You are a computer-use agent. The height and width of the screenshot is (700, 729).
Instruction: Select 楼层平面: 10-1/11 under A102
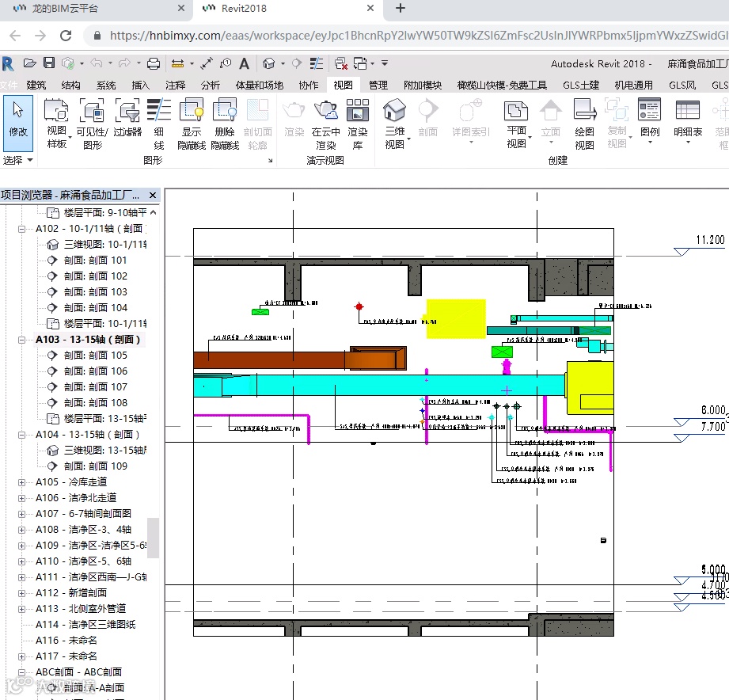[x=105, y=324]
